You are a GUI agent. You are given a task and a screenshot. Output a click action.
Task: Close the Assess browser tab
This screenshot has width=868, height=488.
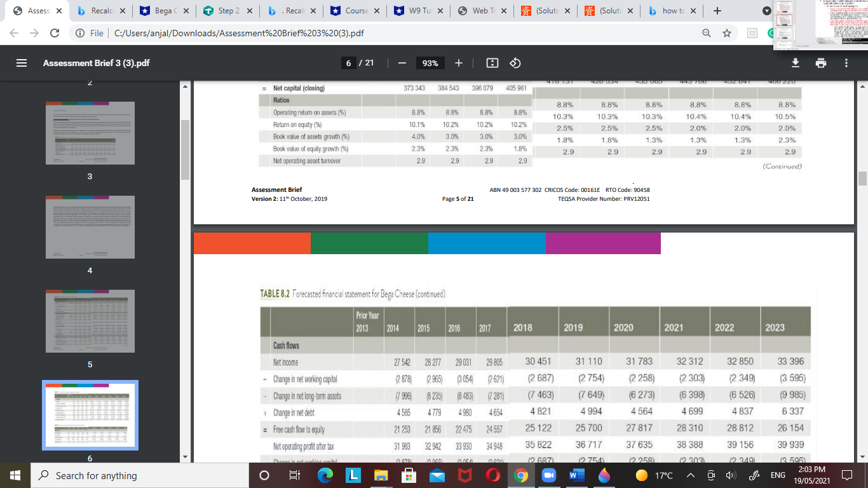58,11
